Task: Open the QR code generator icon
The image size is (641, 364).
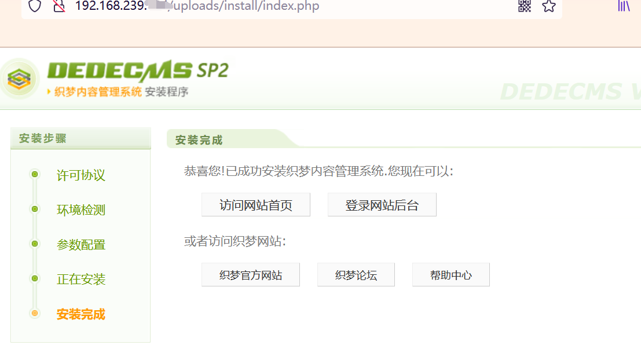Action: pos(525,6)
